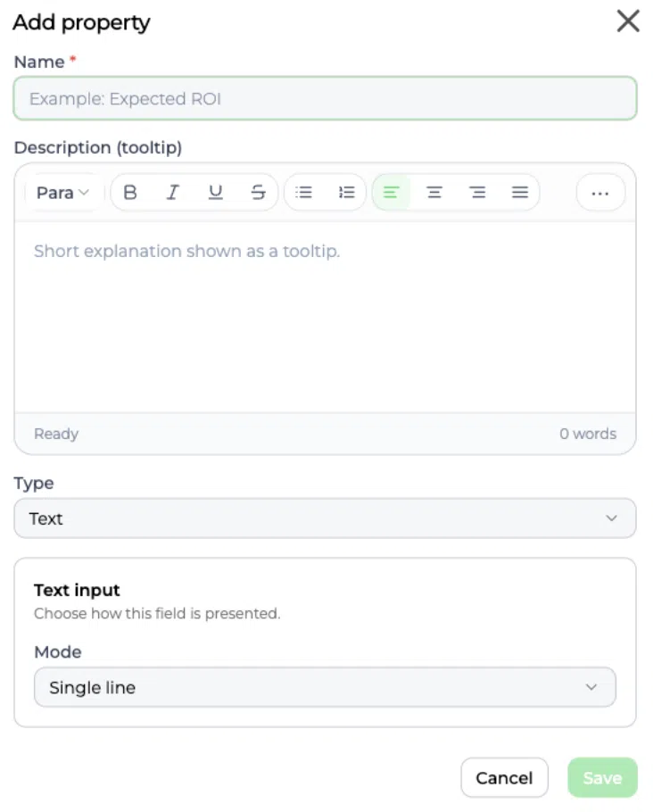Click the 'Type' label
Viewport: 653px width, 812px height.
[x=34, y=484]
